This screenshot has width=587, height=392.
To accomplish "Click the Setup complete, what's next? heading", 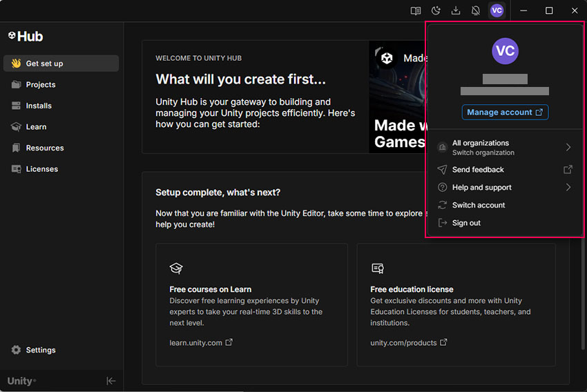I will point(218,193).
